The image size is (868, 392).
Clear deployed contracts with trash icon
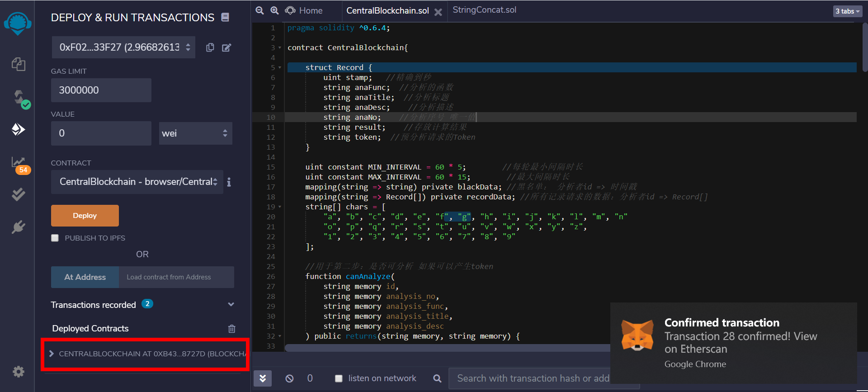point(231,329)
